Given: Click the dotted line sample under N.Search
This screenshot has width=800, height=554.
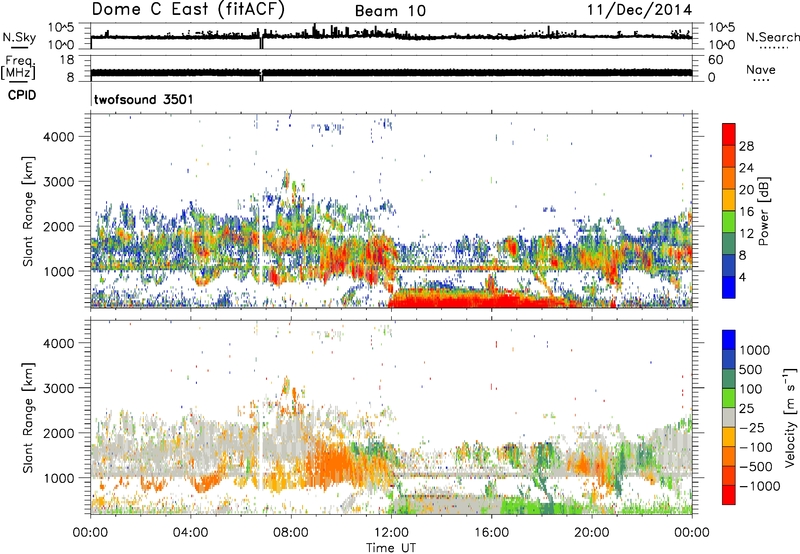Looking at the screenshot, I should point(774,47).
